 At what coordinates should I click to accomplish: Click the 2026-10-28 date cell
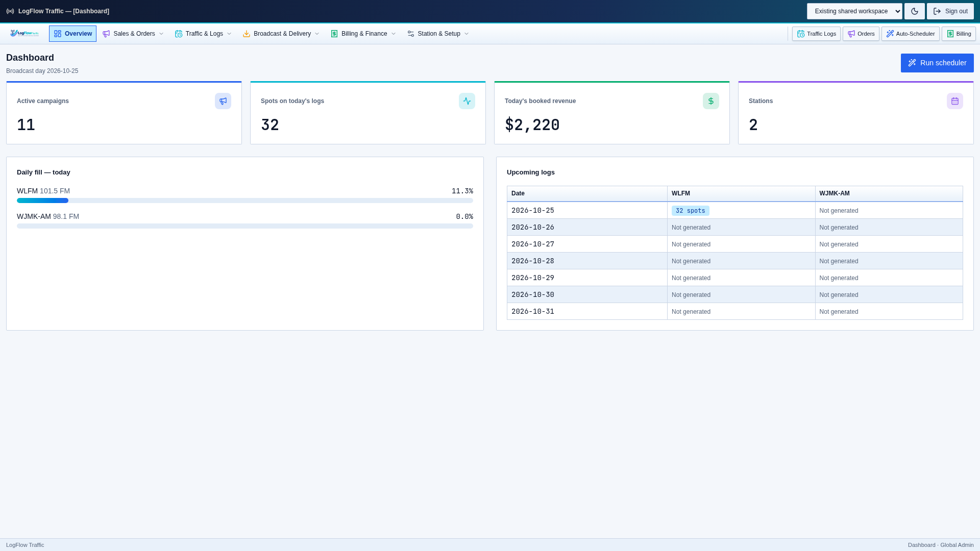[x=587, y=261]
